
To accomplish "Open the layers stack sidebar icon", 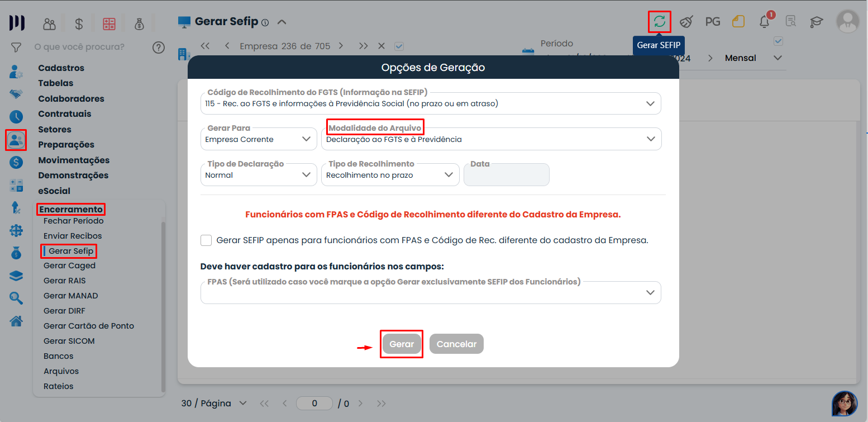I will pyautogui.click(x=16, y=276).
